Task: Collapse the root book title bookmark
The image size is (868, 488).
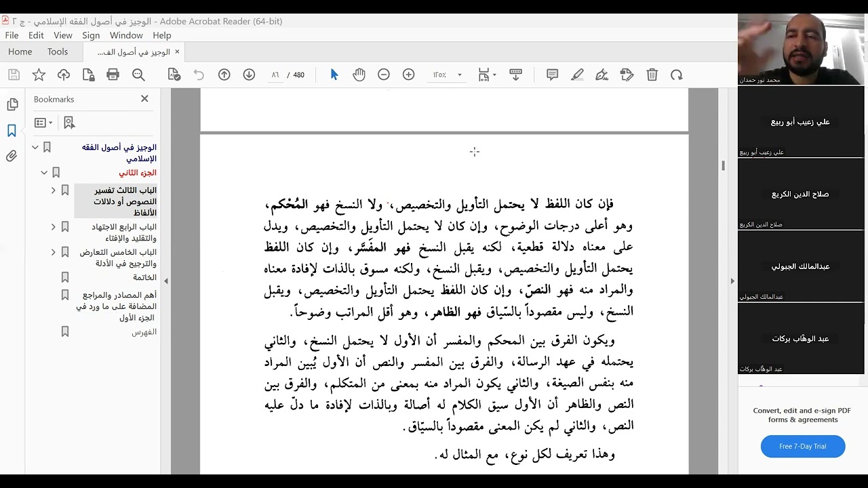Action: 35,147
